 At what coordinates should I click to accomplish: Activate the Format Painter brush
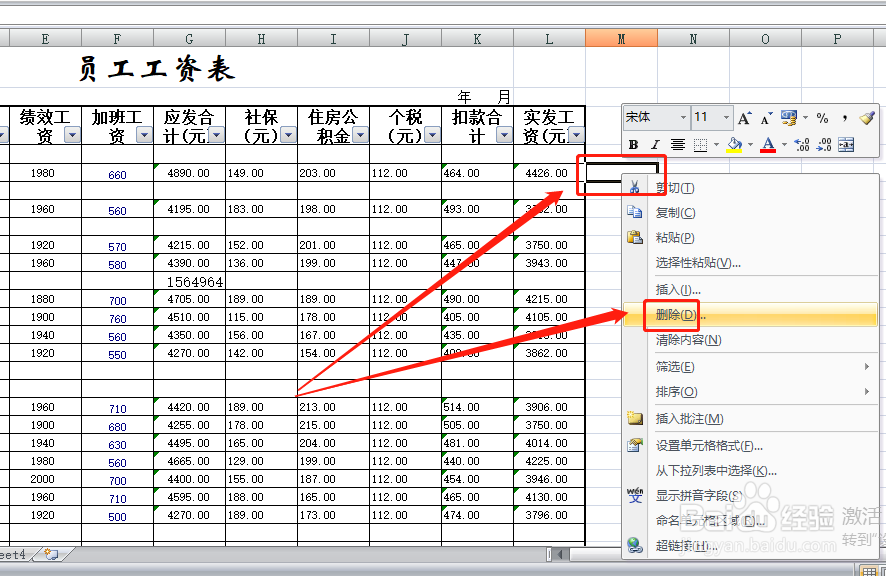point(867,117)
